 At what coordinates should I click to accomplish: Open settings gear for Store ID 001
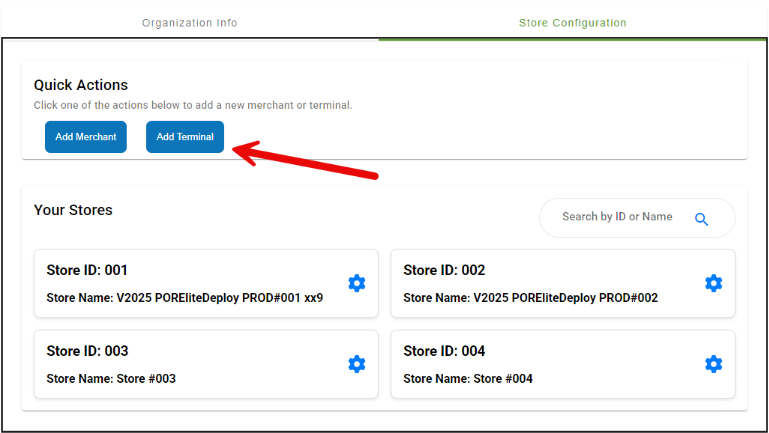[x=356, y=283]
